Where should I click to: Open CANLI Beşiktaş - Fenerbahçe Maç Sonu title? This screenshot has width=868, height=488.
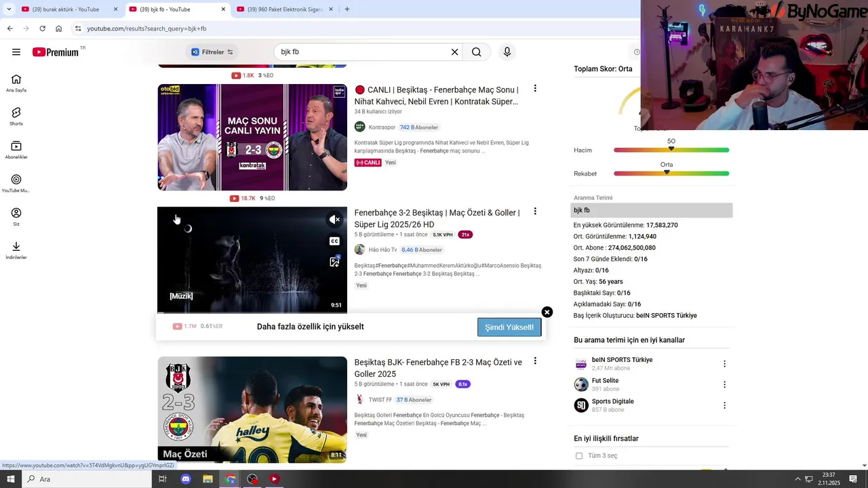coord(436,96)
